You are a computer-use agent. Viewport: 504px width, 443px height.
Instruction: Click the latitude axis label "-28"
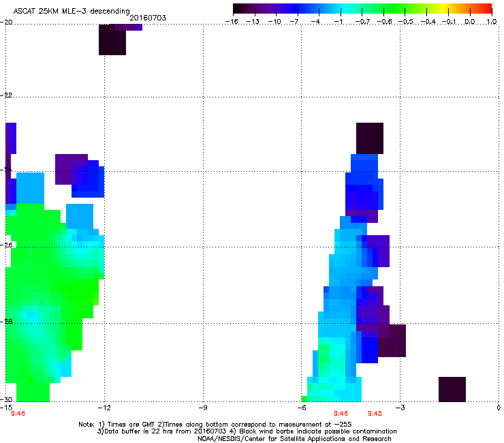click(x=6, y=322)
